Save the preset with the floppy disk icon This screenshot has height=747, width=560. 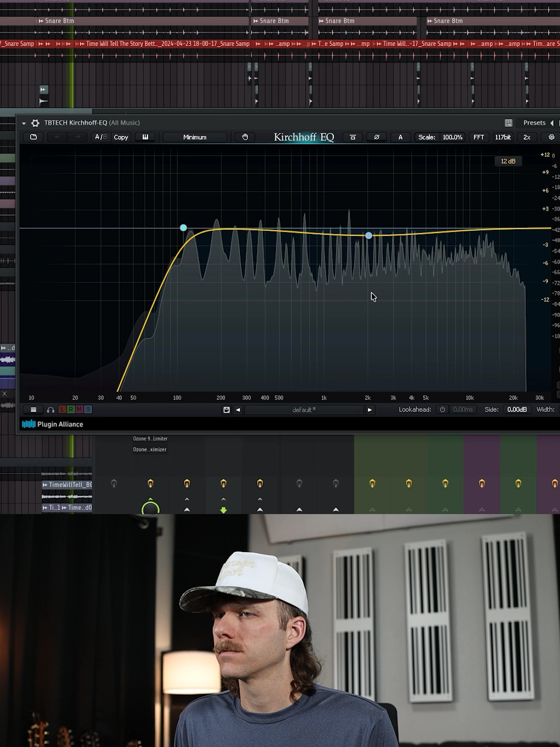point(227,409)
